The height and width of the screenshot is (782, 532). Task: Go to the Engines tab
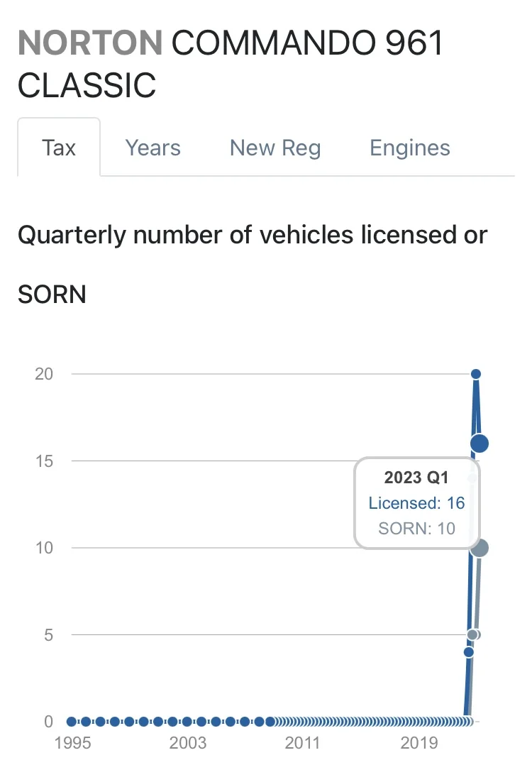coord(410,148)
